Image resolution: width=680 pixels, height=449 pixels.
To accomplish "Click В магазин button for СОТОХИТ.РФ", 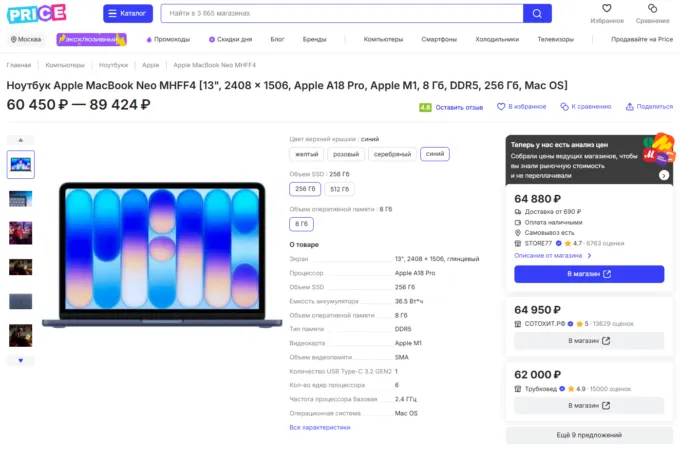I will pyautogui.click(x=589, y=341).
